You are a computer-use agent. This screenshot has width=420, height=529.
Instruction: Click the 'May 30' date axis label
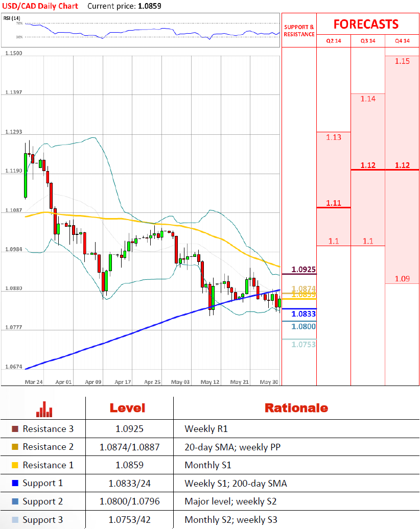pos(269,382)
